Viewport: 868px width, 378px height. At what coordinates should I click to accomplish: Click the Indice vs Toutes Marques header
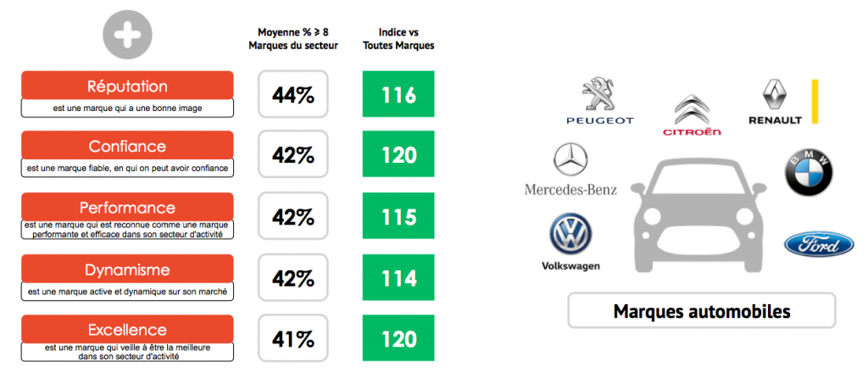click(398, 39)
